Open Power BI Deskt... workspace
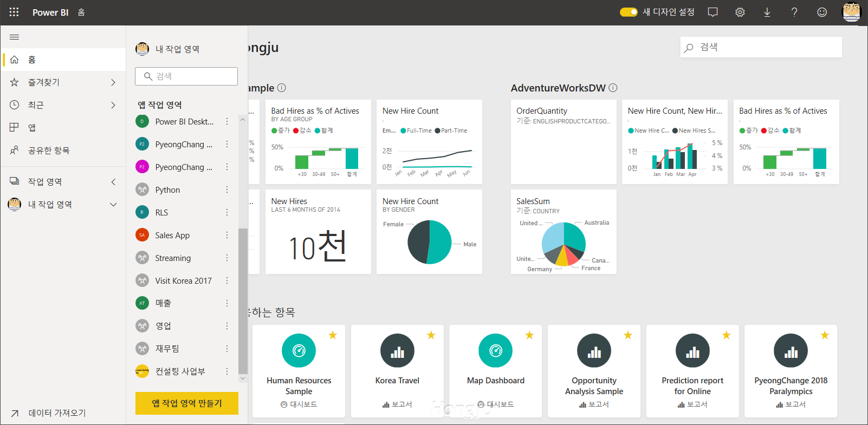868x425 pixels. [x=184, y=122]
